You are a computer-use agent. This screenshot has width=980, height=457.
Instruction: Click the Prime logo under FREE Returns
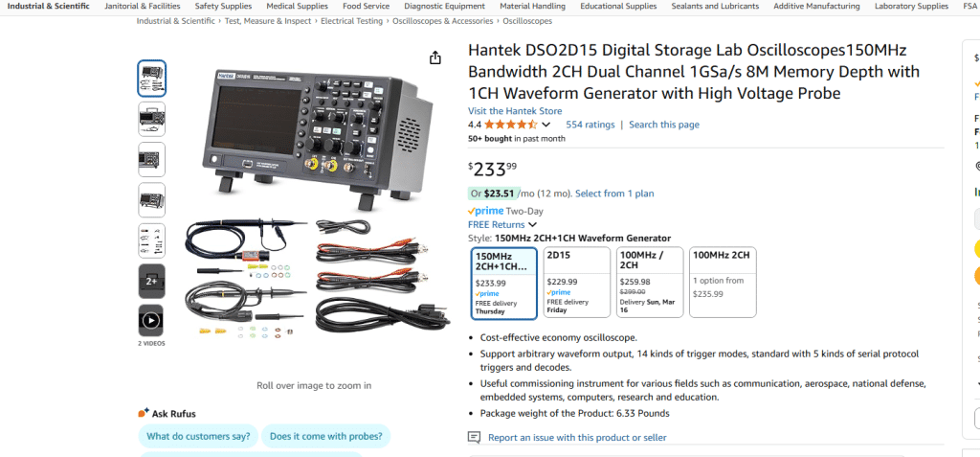point(485,211)
